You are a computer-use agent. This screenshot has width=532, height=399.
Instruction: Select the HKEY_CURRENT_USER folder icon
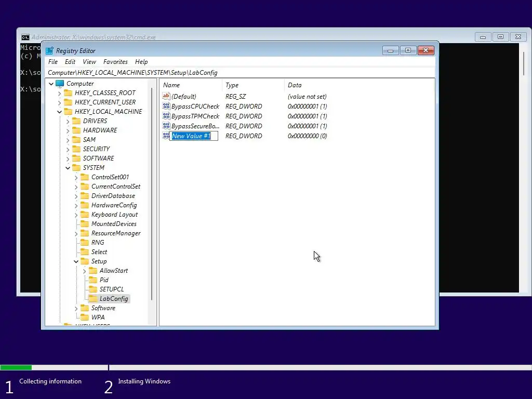[68, 102]
